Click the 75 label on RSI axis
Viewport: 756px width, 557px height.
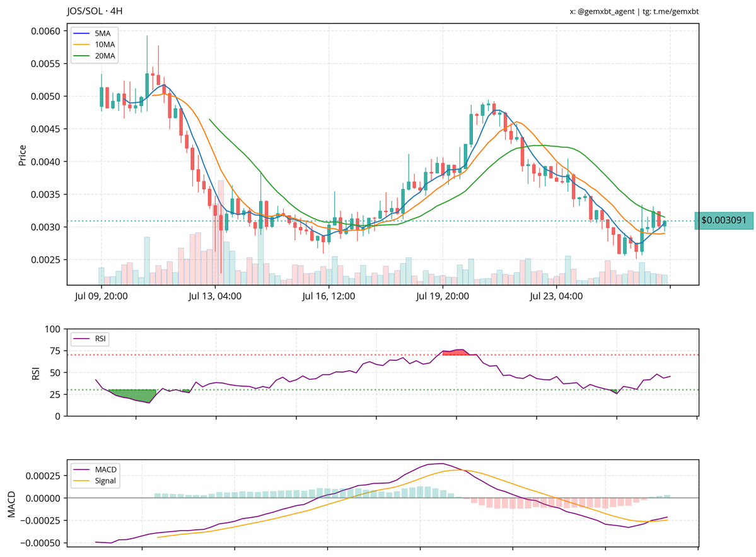[x=55, y=351]
